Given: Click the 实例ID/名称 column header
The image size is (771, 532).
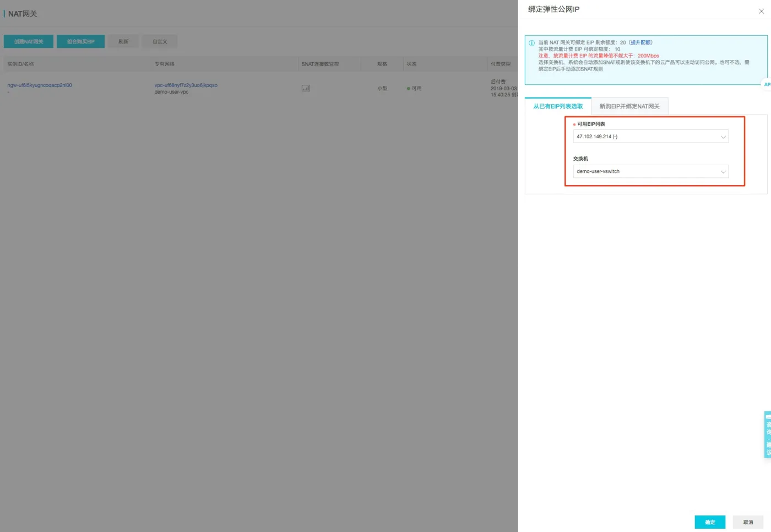Looking at the screenshot, I should 20,64.
